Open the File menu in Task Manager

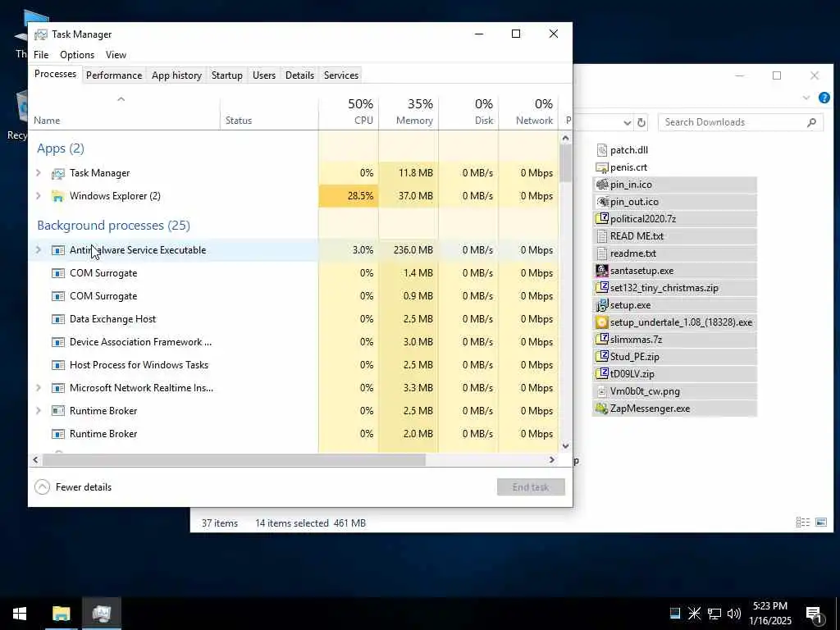[x=41, y=55]
